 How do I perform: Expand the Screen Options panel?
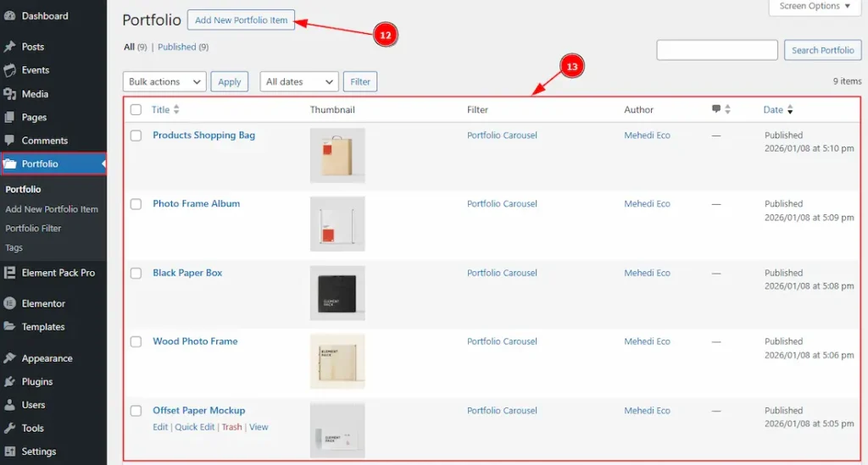pyautogui.click(x=815, y=7)
